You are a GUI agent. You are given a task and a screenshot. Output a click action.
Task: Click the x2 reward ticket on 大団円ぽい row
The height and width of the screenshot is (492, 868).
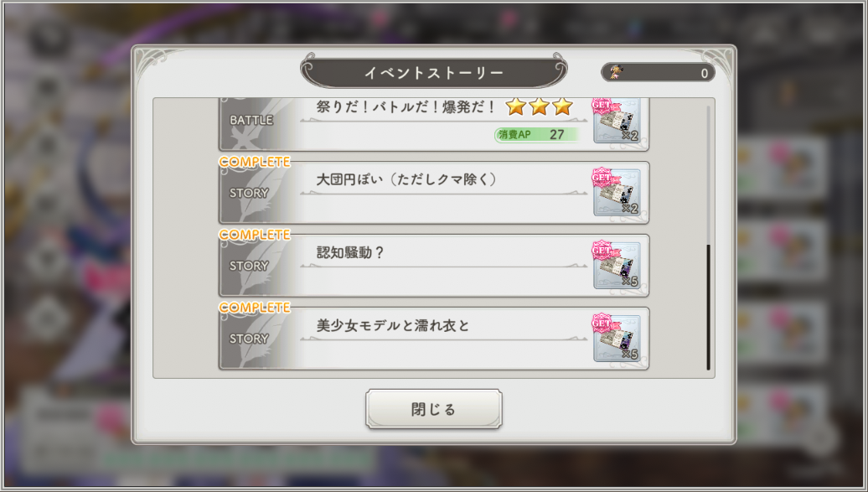tap(616, 192)
